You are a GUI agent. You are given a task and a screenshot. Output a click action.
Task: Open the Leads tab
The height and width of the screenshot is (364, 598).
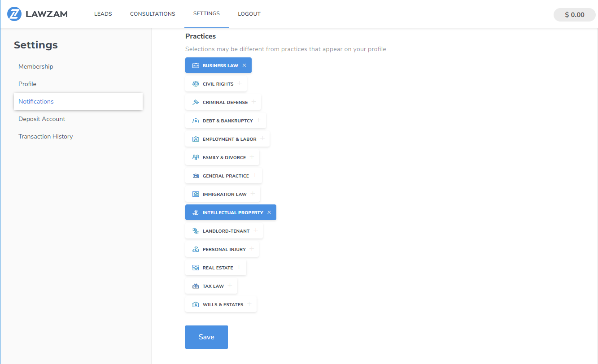[x=103, y=14]
